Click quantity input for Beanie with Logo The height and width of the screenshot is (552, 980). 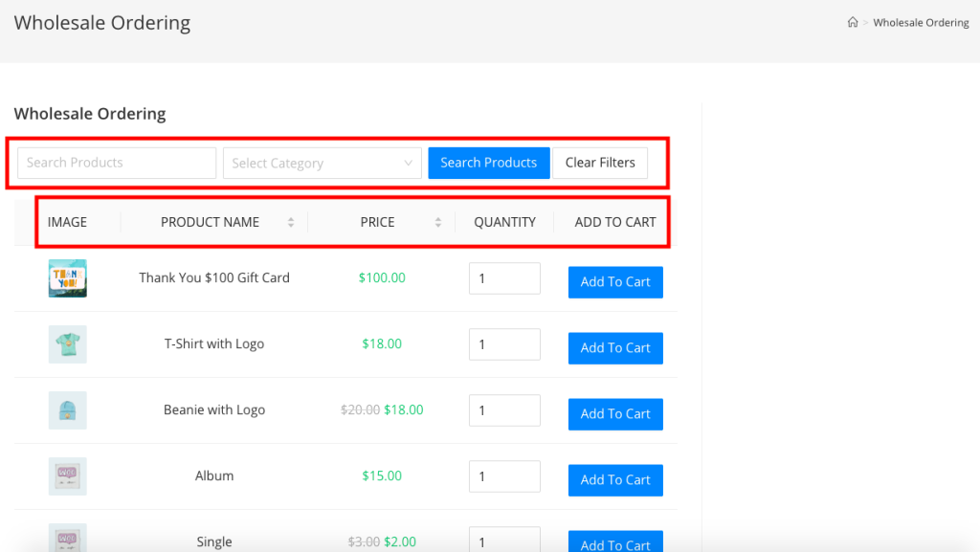(504, 411)
